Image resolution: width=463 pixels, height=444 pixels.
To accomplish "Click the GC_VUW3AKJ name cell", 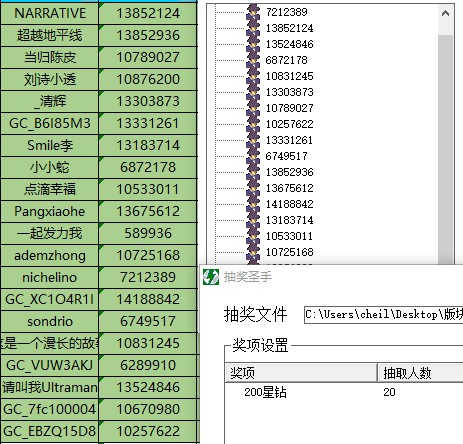I will coord(50,365).
